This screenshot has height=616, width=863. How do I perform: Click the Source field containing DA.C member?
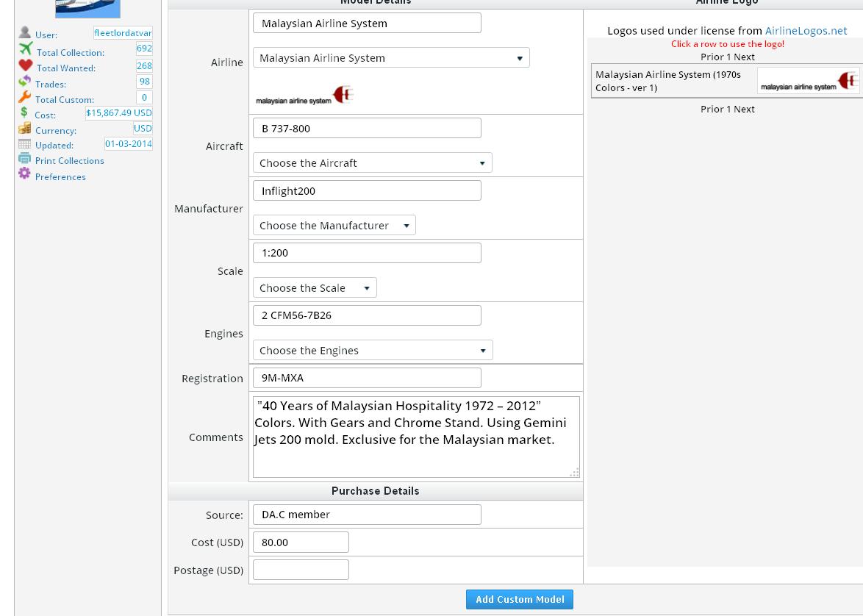(367, 514)
